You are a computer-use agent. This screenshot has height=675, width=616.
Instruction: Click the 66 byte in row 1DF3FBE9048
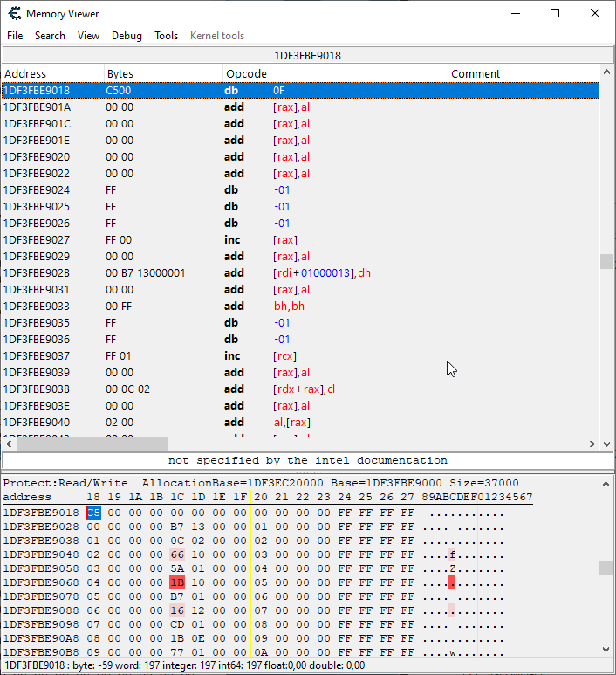click(177, 554)
